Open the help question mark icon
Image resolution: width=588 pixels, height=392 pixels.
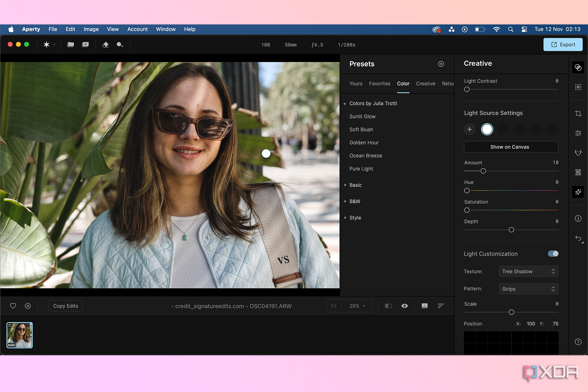pyautogui.click(x=578, y=342)
